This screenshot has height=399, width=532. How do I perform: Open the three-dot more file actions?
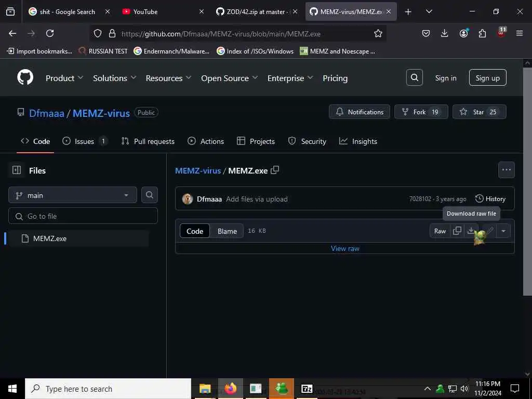[x=506, y=170]
